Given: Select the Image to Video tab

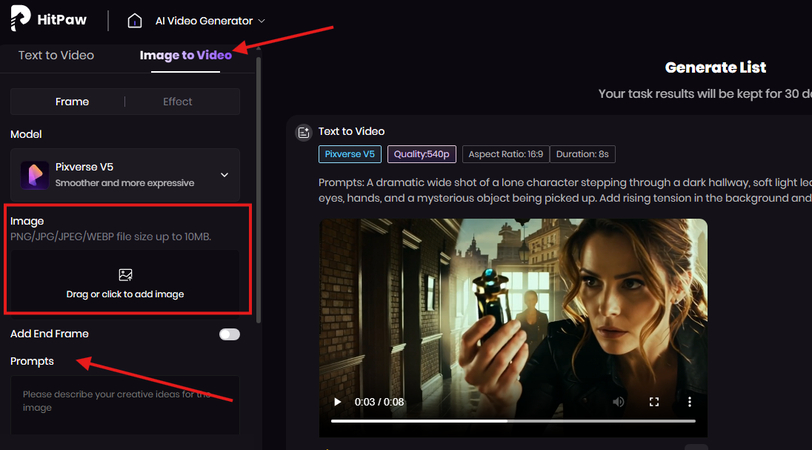Looking at the screenshot, I should [185, 55].
